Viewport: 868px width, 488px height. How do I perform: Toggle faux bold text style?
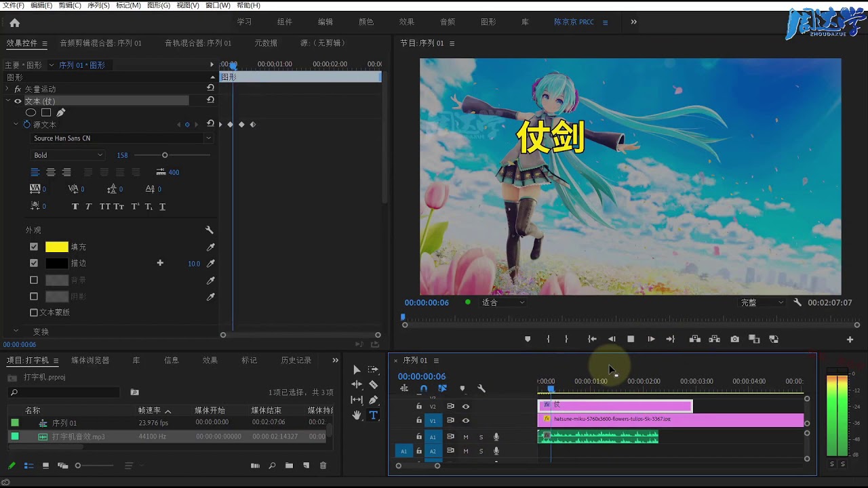point(75,207)
